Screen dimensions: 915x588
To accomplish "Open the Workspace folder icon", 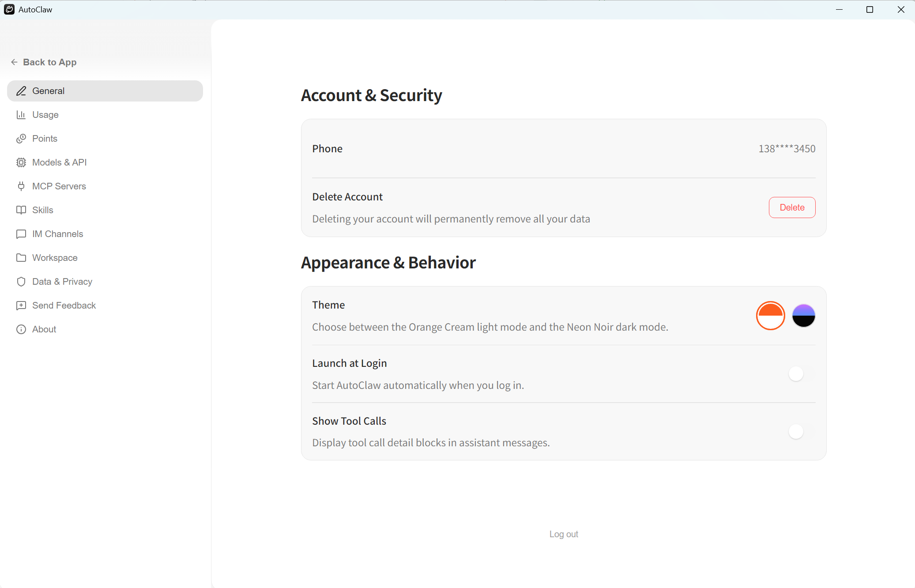I will (x=22, y=257).
